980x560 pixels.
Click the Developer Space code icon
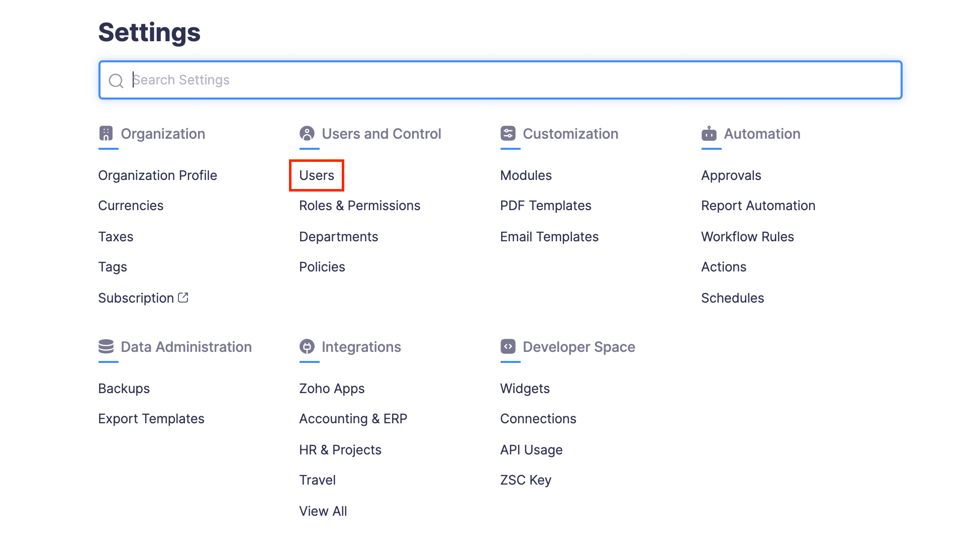point(509,346)
